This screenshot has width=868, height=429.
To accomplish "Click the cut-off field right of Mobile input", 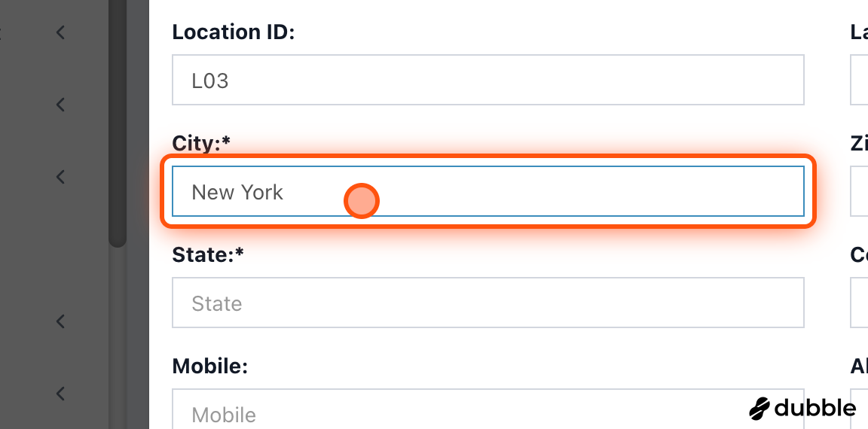I will point(859,409).
